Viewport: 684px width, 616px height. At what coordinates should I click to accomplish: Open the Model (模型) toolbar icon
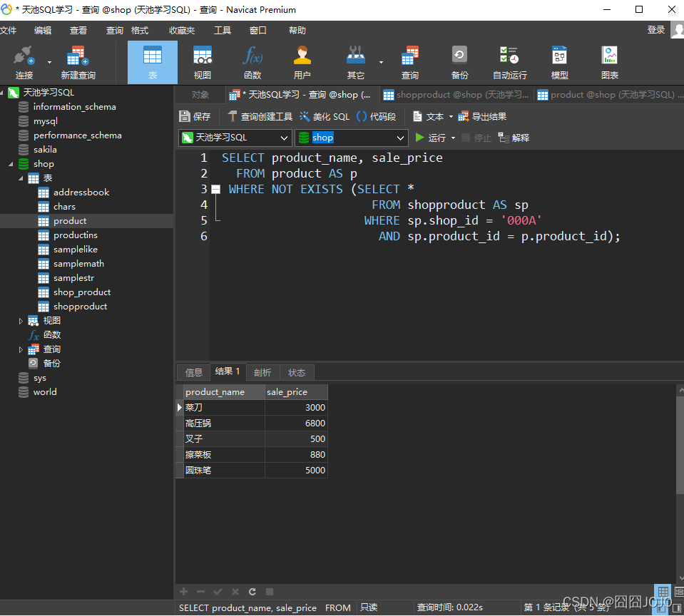click(559, 62)
